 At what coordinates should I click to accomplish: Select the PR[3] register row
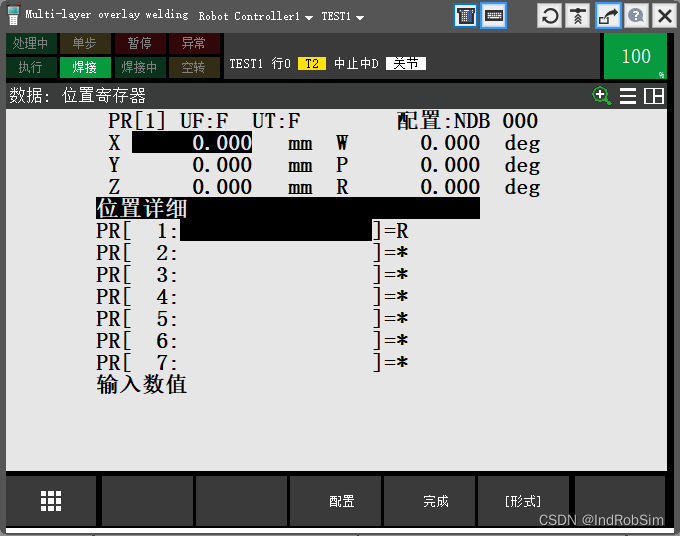[252, 275]
